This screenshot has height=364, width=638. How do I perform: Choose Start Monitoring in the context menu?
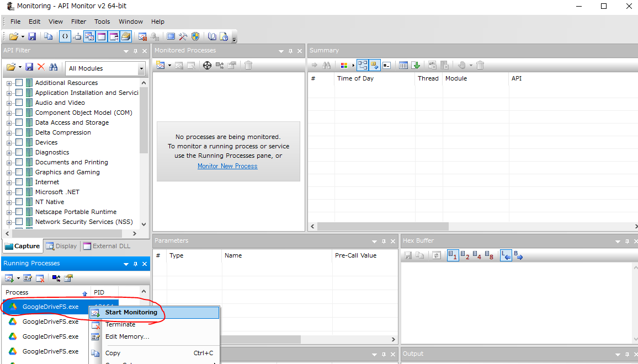pyautogui.click(x=155, y=312)
